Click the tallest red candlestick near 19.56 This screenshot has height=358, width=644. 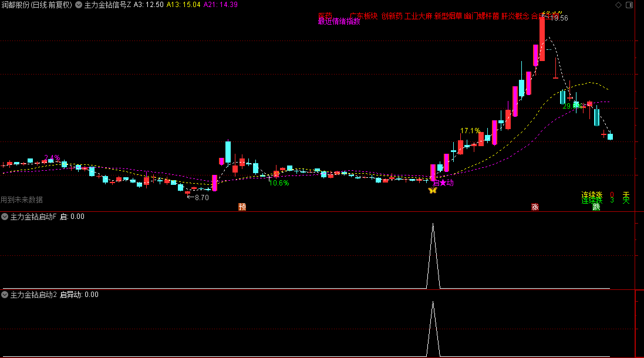pyautogui.click(x=542, y=38)
